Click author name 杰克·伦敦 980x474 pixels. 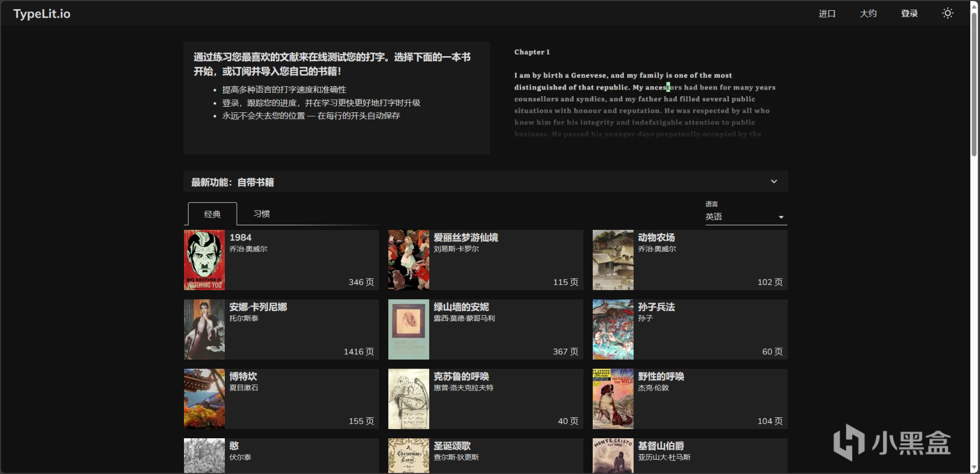[654, 388]
